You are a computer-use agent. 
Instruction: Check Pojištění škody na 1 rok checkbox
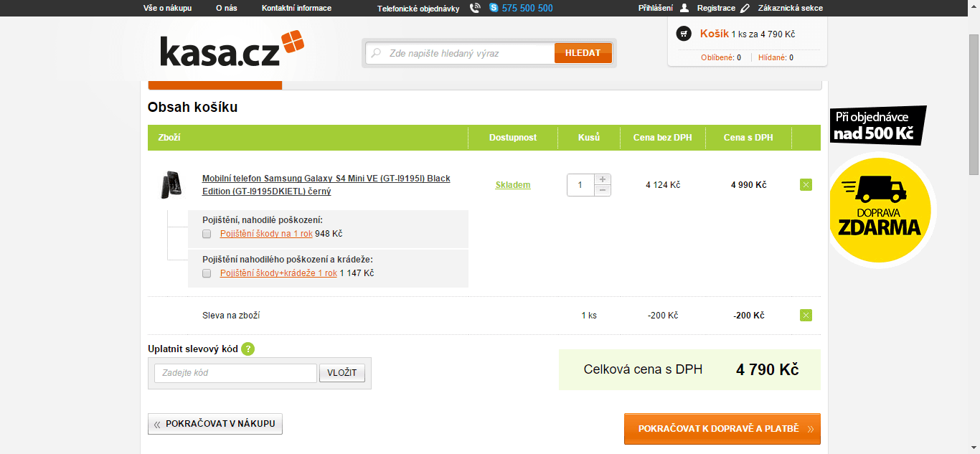point(207,234)
